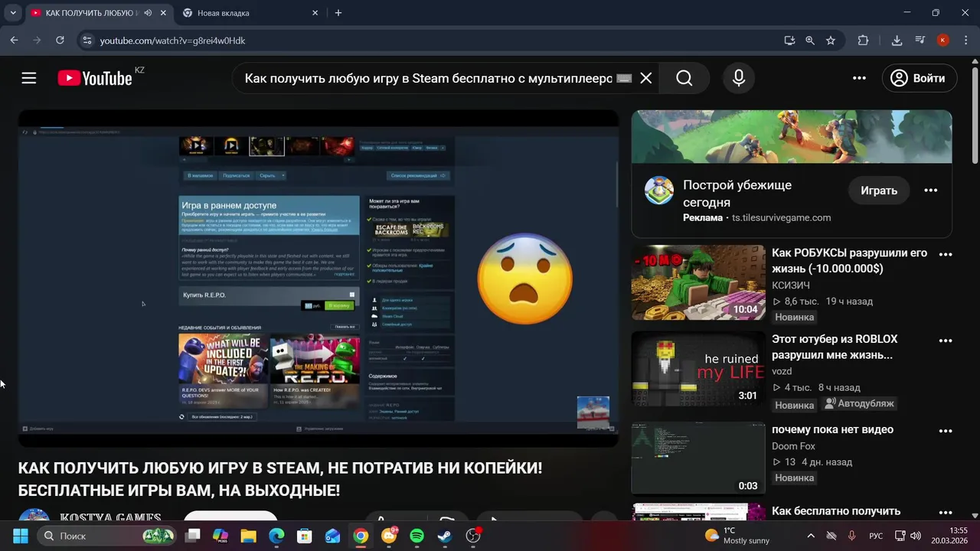The width and height of the screenshot is (980, 551).
Task: Open the he ruined my LIFE thumbnail
Action: coord(698,368)
